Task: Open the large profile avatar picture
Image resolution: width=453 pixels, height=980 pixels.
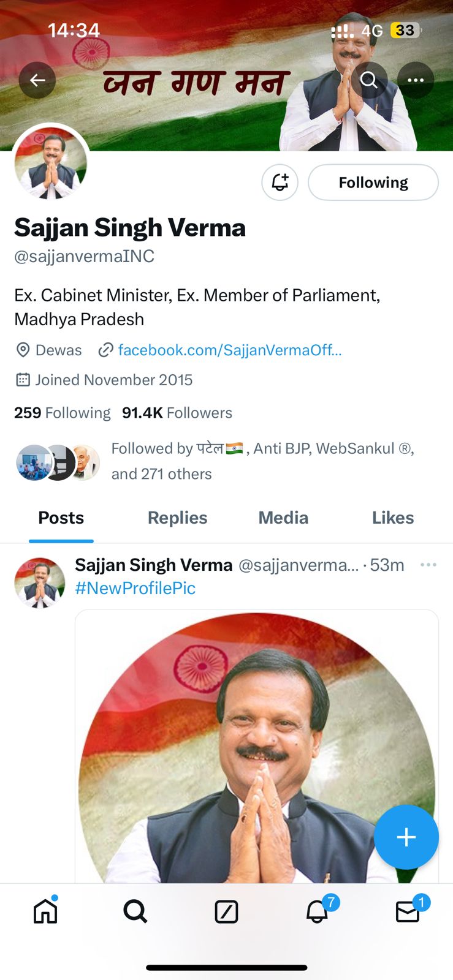Action: [x=51, y=164]
